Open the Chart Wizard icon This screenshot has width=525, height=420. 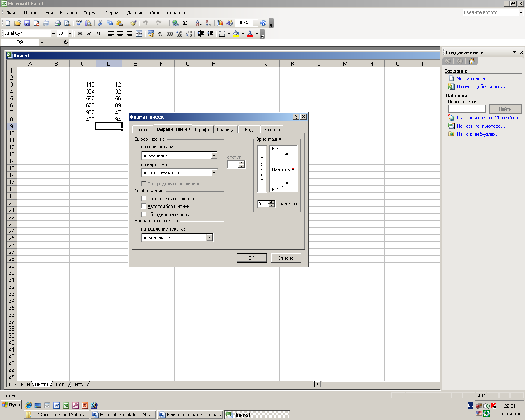click(x=220, y=23)
